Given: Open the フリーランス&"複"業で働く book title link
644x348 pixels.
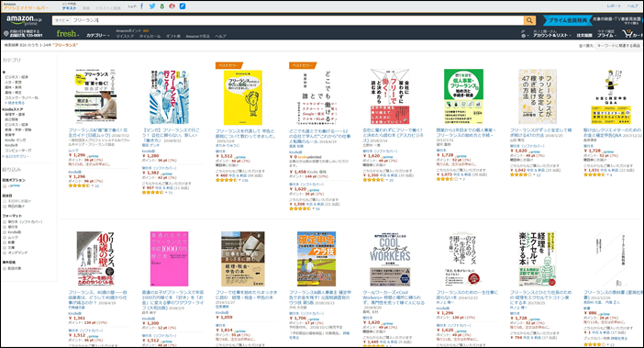Looking at the screenshot, I should (98, 132).
